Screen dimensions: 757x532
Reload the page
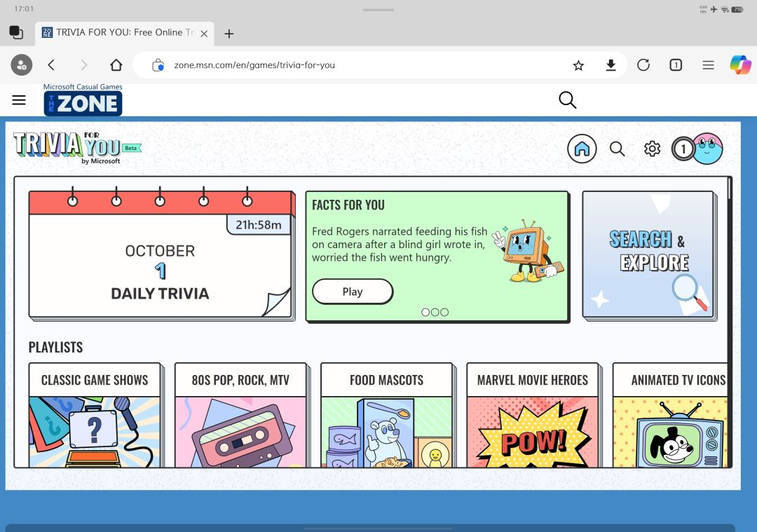[x=643, y=64]
